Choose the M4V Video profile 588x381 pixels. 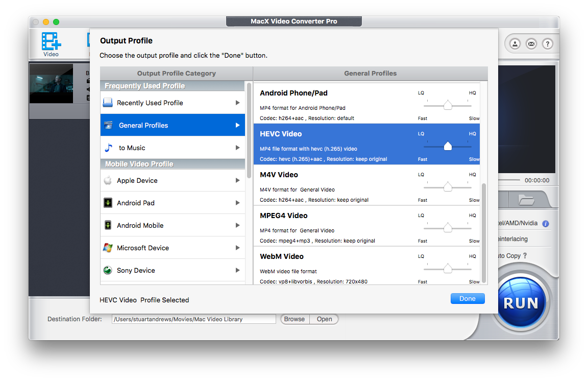tap(367, 185)
